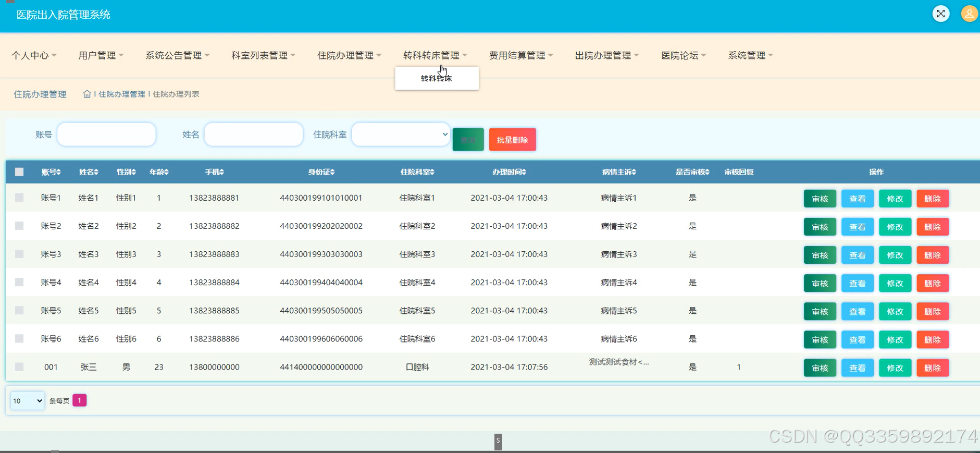Open the 住院科室 filter dropdown
980x453 pixels.
[x=401, y=134]
